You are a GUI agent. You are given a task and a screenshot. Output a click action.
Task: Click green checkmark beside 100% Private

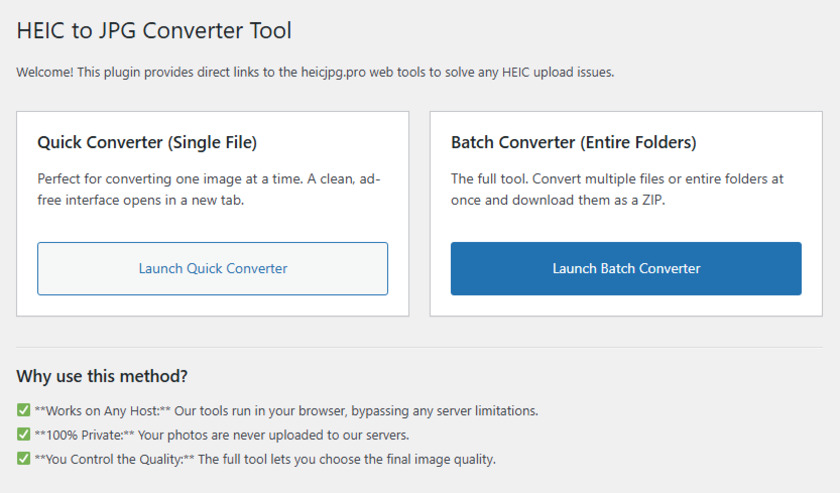tap(23, 435)
